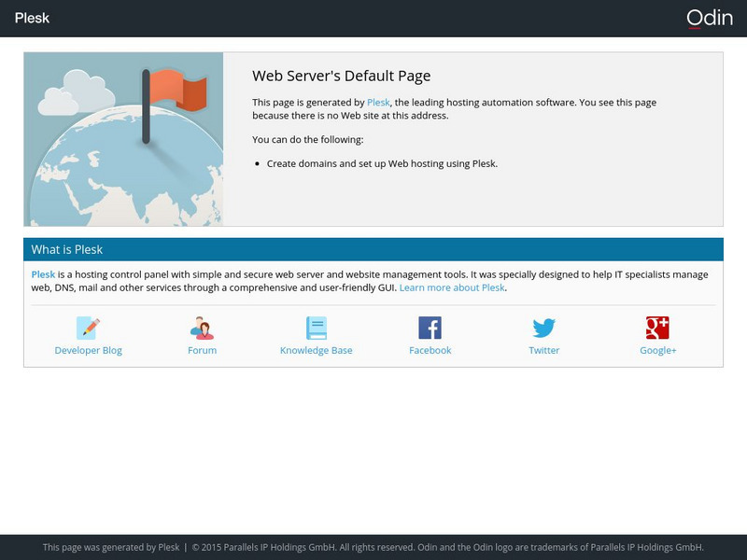Click the Odin logo in header

tap(710, 18)
